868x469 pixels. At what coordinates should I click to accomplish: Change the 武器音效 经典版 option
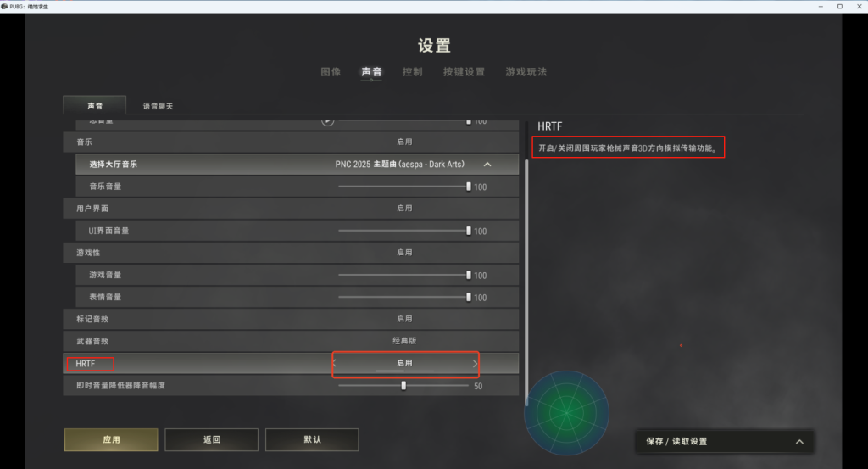[404, 341]
